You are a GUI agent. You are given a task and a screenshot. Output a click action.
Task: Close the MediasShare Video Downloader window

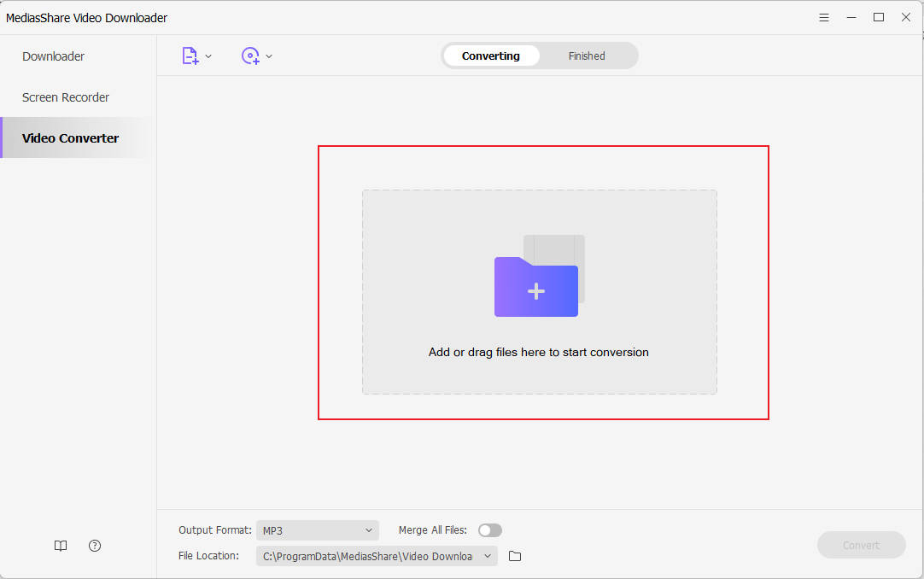point(906,18)
